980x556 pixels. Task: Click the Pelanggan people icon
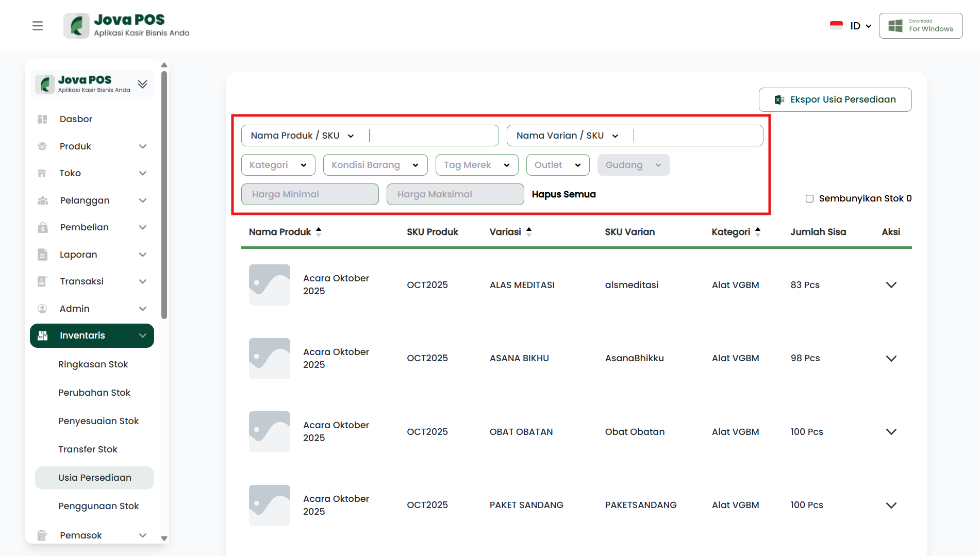[42, 200]
